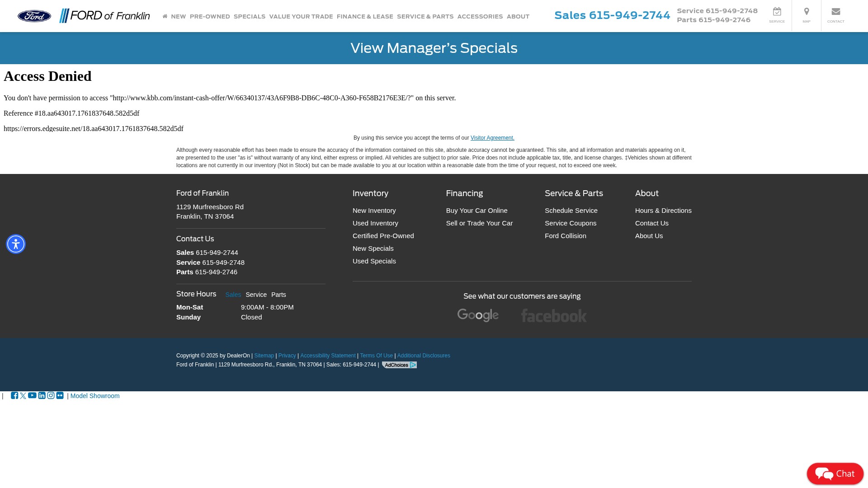Open the ABOUT menu
868x488 pixels.
coord(518,16)
